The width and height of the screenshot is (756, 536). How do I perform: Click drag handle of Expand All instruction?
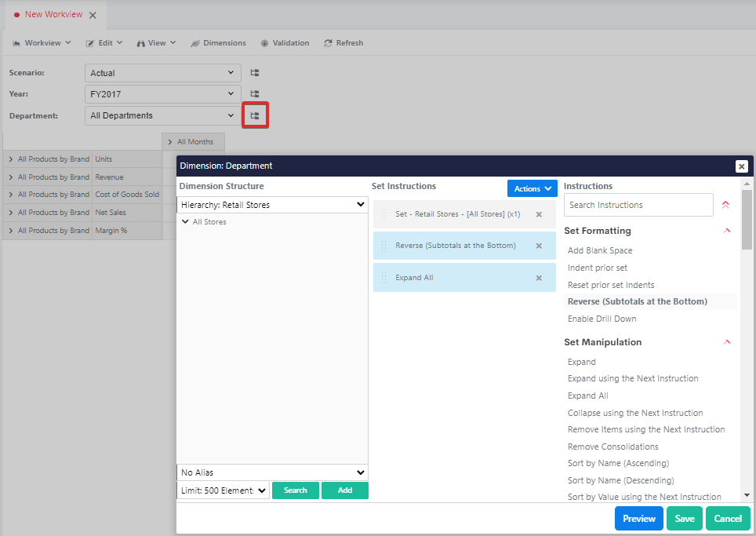click(x=383, y=278)
